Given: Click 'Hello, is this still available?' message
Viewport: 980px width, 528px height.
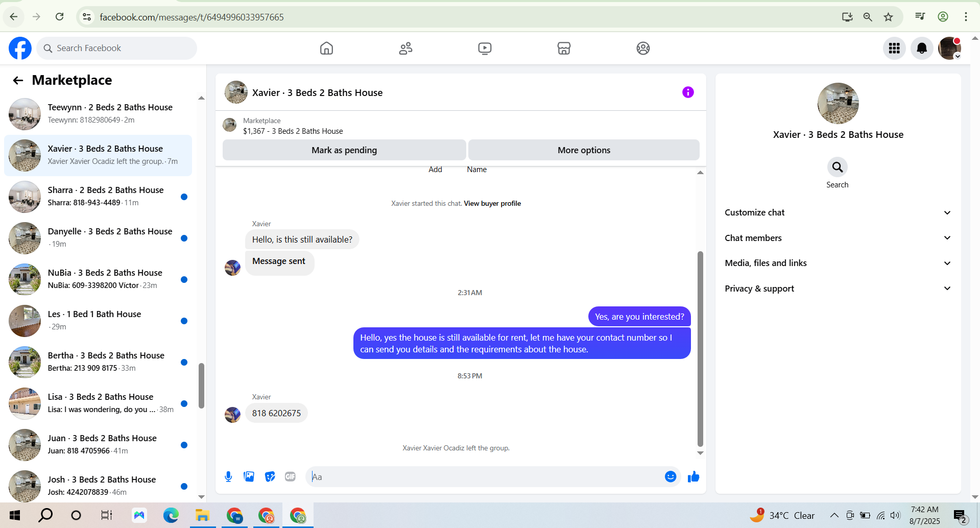Looking at the screenshot, I should pyautogui.click(x=302, y=239).
